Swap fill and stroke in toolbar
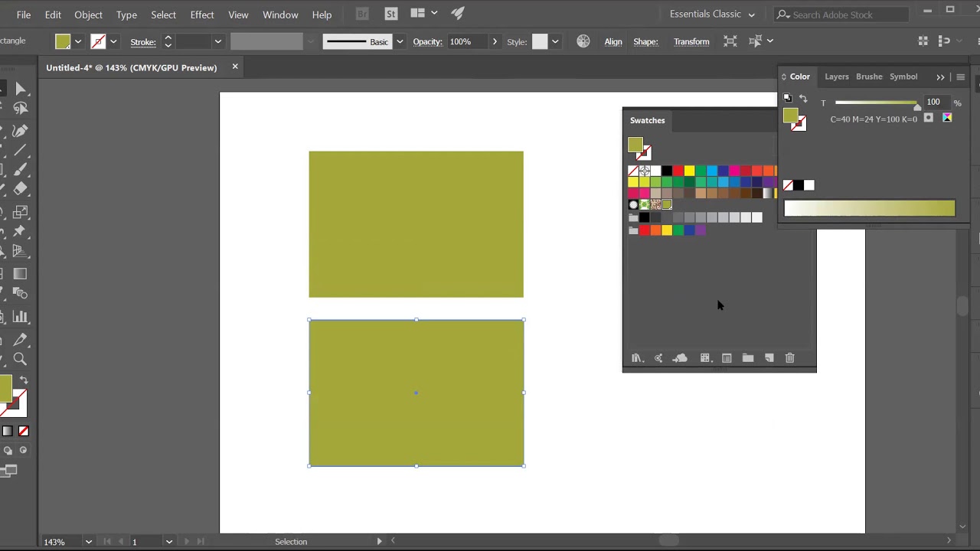Viewport: 980px width, 551px height. (24, 380)
